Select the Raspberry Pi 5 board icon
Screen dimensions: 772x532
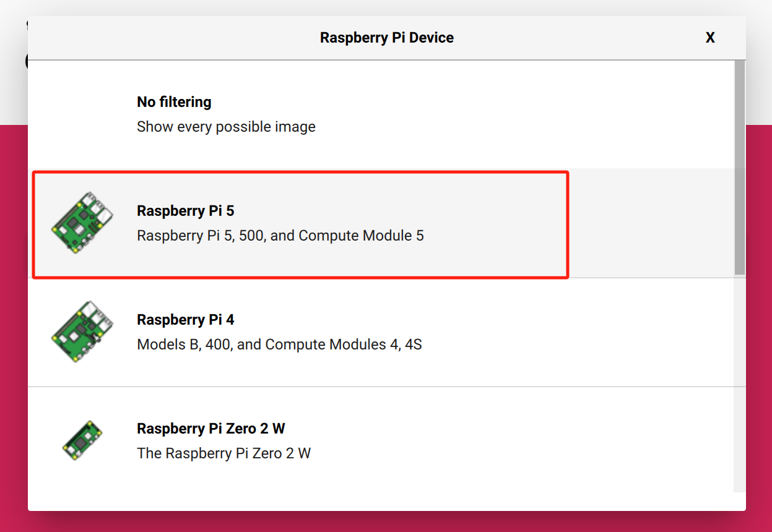[82, 223]
